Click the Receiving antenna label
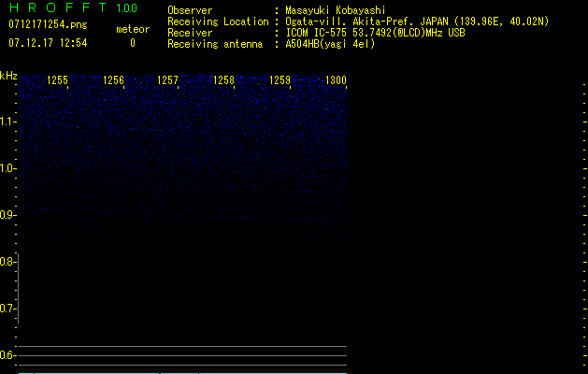588x374 pixels. [x=215, y=44]
